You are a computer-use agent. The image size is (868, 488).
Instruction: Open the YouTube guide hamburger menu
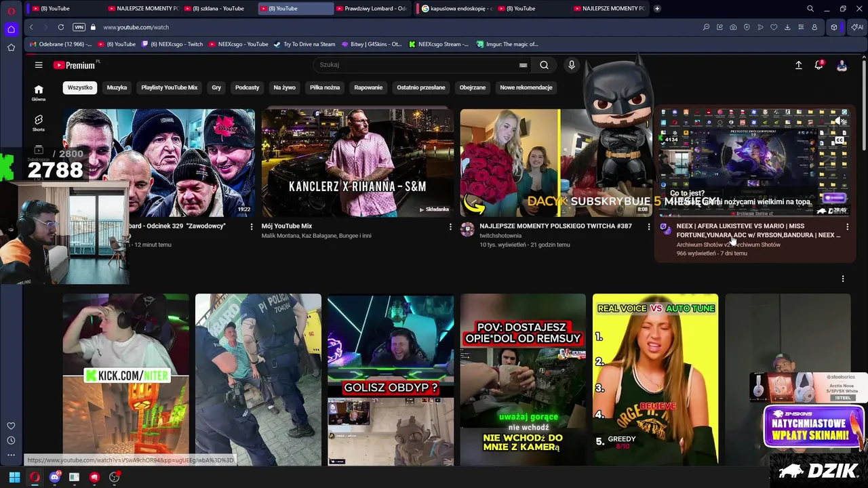[x=39, y=65]
